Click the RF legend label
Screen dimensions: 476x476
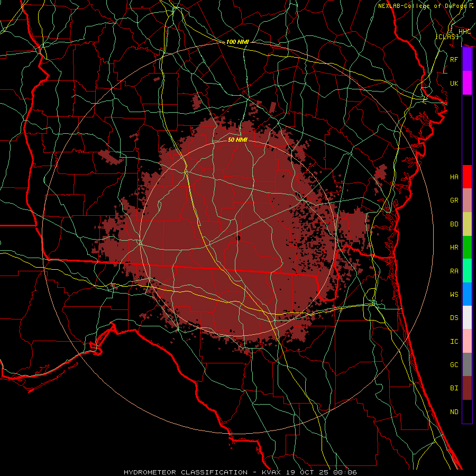pos(454,59)
